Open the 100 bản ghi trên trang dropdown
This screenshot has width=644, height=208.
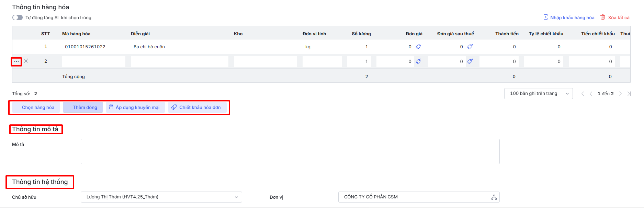pyautogui.click(x=538, y=94)
